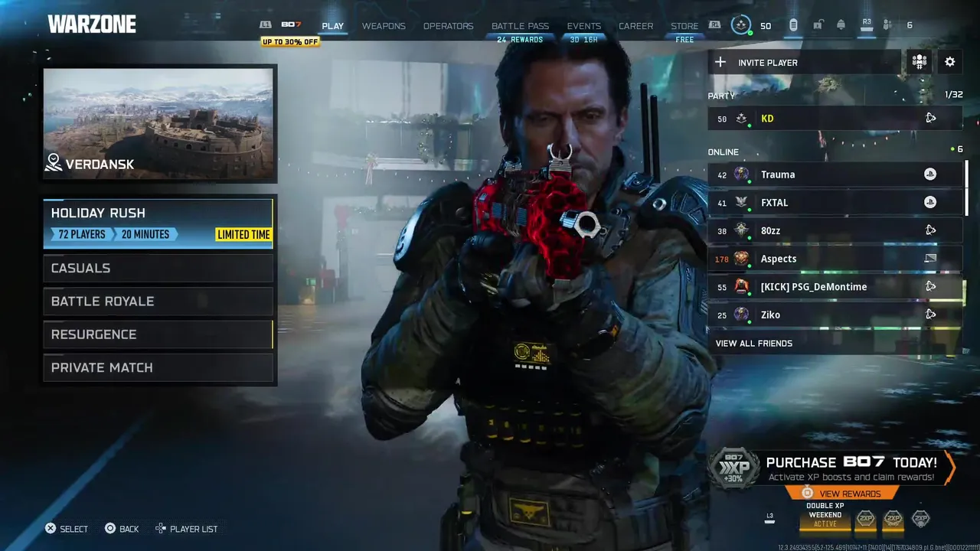Select the Private Match option
Image resolution: width=980 pixels, height=551 pixels.
point(158,368)
